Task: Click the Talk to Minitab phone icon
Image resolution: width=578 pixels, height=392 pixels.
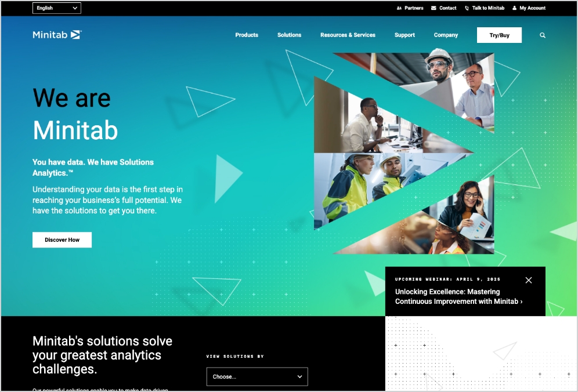Action: pyautogui.click(x=467, y=8)
